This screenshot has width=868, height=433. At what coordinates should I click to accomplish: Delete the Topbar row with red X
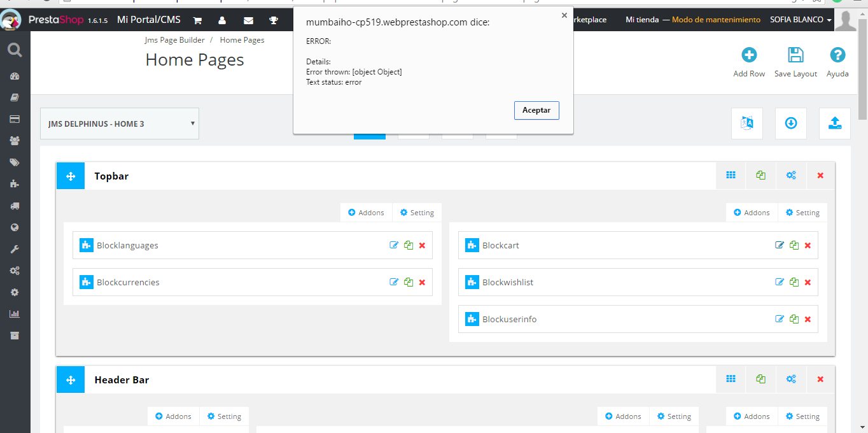[820, 176]
